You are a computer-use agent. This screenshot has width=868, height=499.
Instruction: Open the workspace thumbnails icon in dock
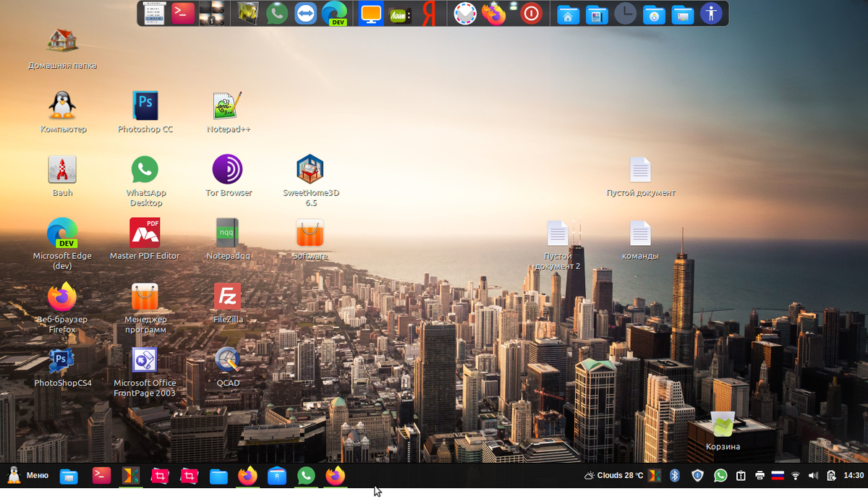(211, 13)
